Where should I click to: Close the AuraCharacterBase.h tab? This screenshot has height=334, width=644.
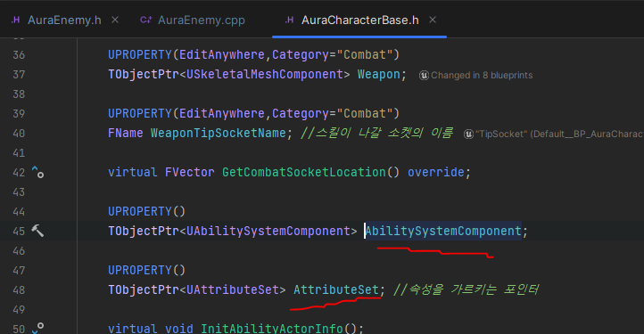tap(433, 20)
